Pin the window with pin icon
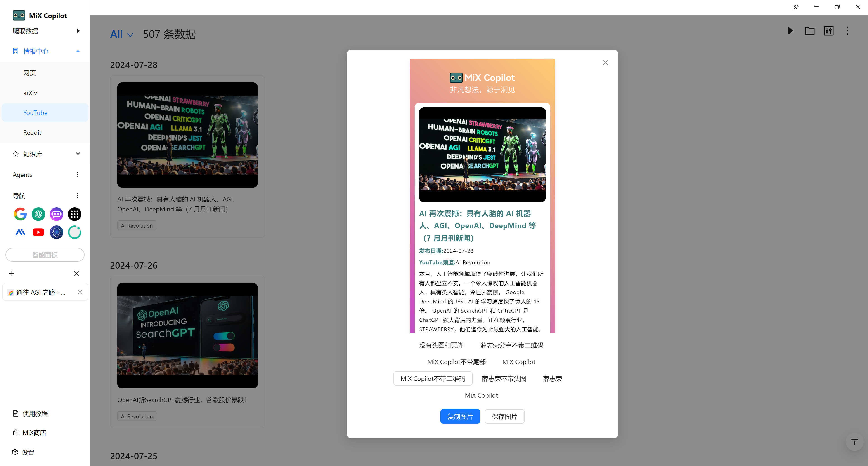This screenshot has width=868, height=466. click(x=796, y=7)
